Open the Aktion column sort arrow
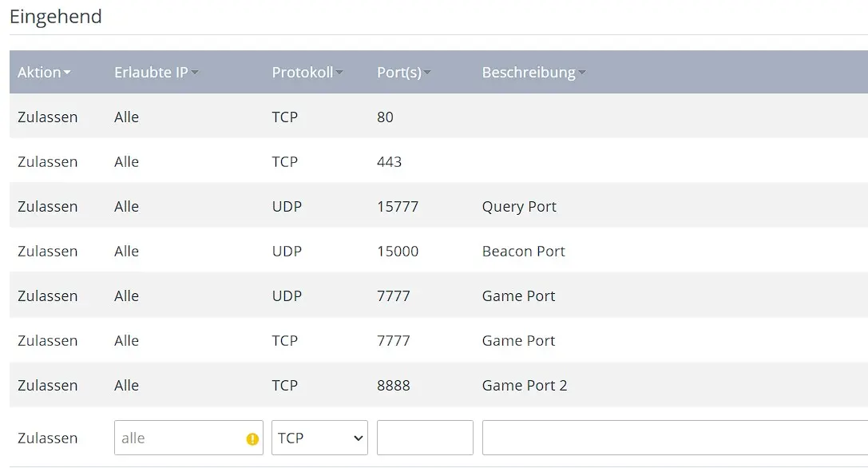The image size is (868, 468). (68, 72)
